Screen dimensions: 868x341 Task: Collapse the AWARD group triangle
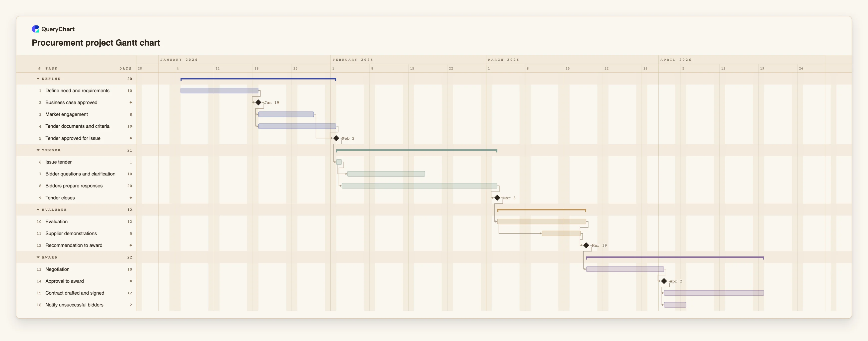click(38, 257)
